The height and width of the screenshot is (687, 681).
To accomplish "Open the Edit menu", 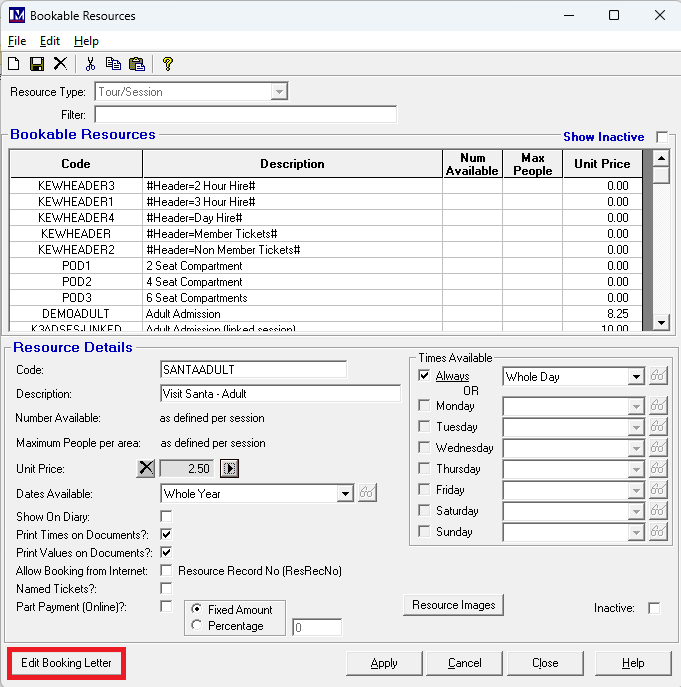I will [x=50, y=41].
